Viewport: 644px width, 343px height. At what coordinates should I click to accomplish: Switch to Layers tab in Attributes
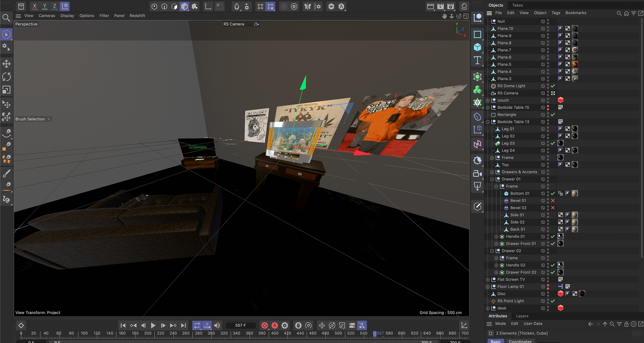522,316
